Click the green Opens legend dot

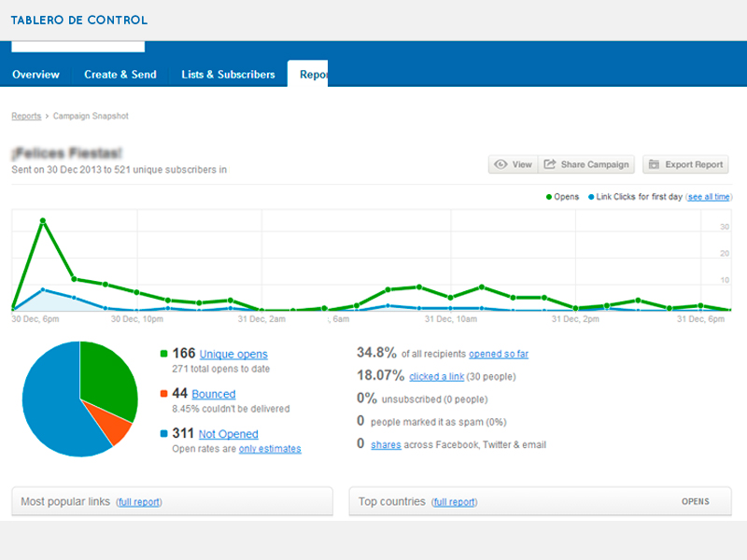pos(548,197)
